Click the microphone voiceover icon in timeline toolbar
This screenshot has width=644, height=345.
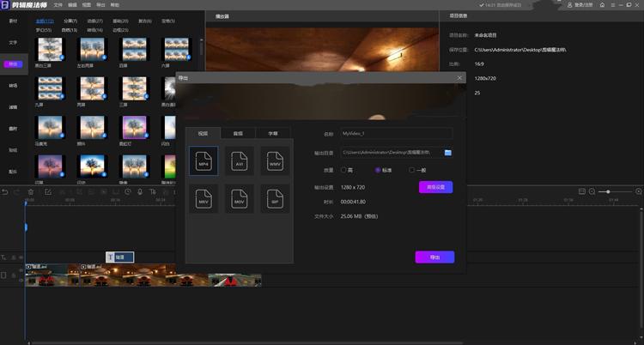pos(140,191)
